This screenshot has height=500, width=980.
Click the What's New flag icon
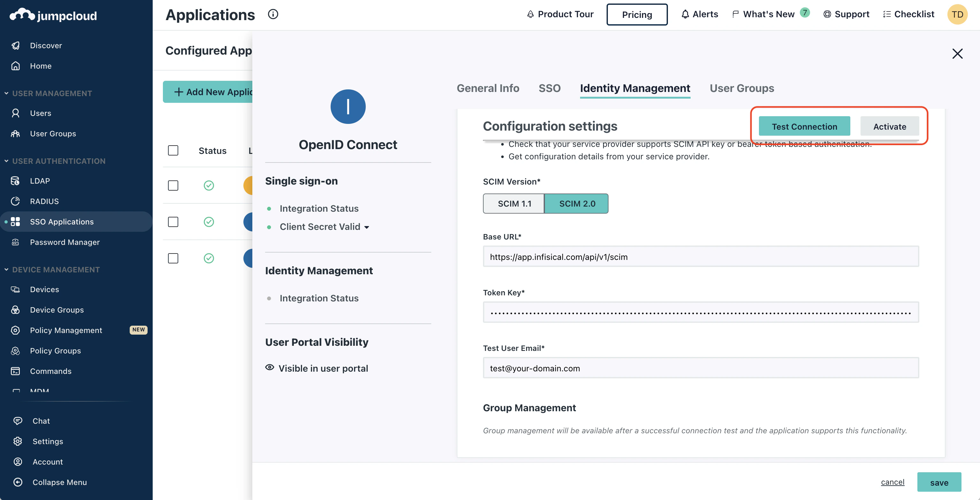735,14
